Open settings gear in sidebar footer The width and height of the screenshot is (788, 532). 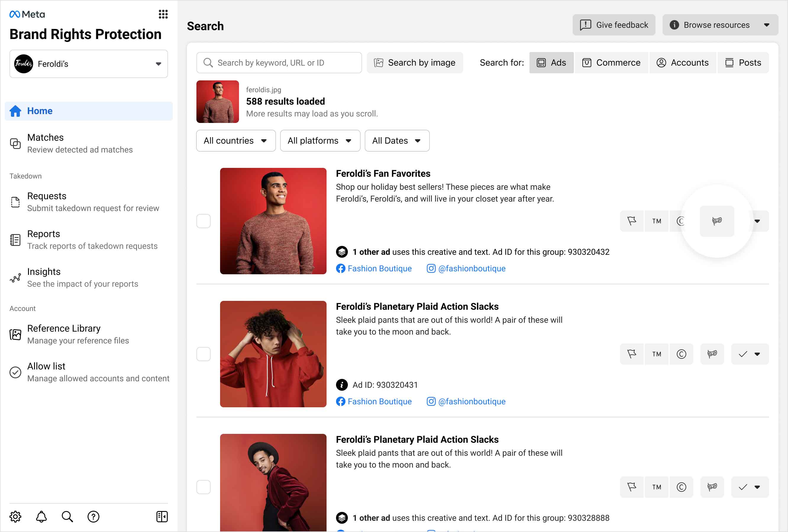[15, 516]
